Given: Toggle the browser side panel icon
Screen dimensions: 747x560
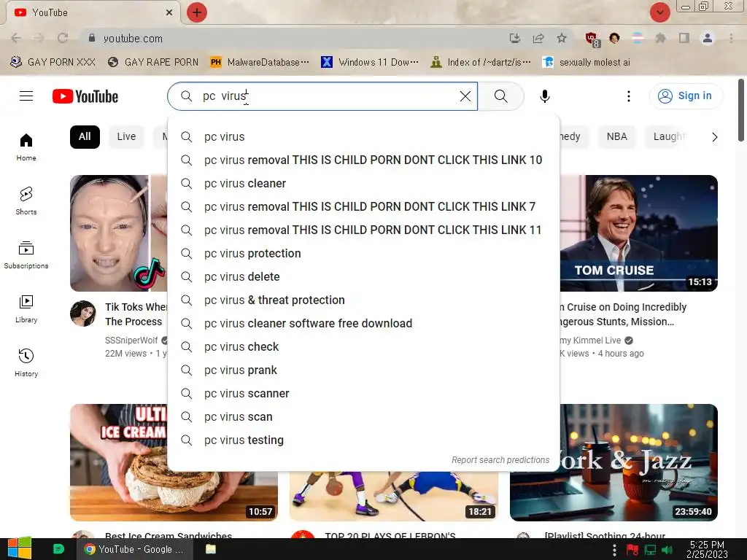Looking at the screenshot, I should click(684, 38).
